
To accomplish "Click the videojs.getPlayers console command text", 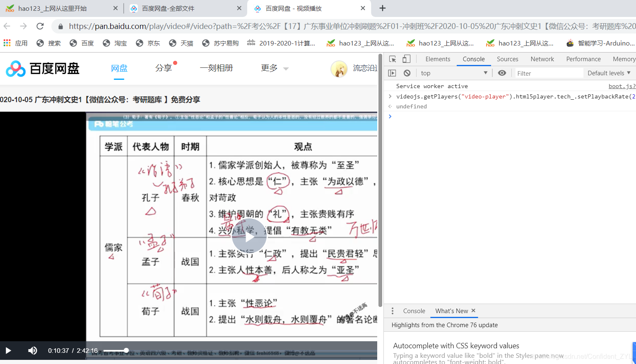I will point(516,96).
